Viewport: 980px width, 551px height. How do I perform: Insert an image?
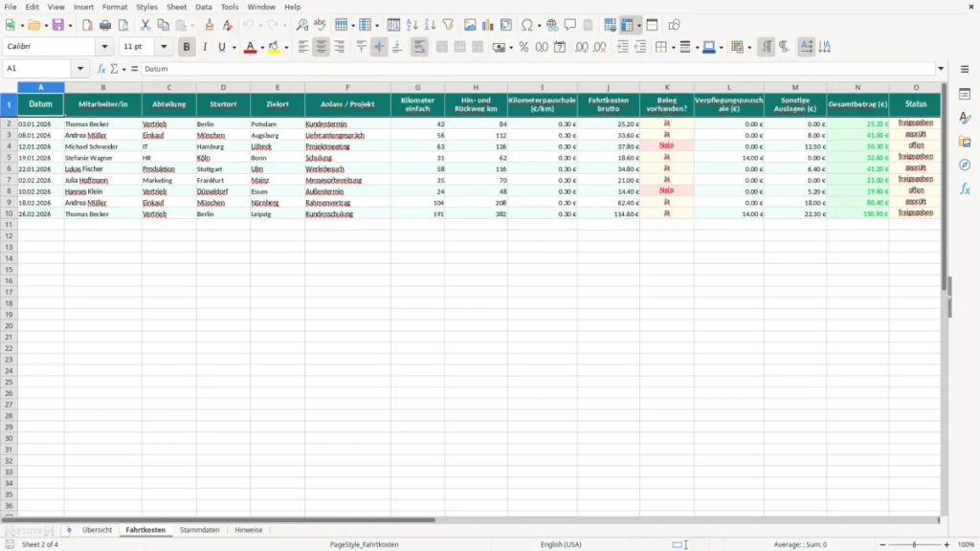pos(470,25)
